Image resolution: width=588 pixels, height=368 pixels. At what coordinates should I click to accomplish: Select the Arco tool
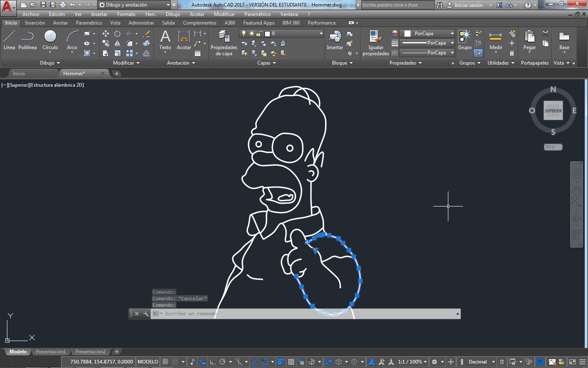click(x=72, y=40)
